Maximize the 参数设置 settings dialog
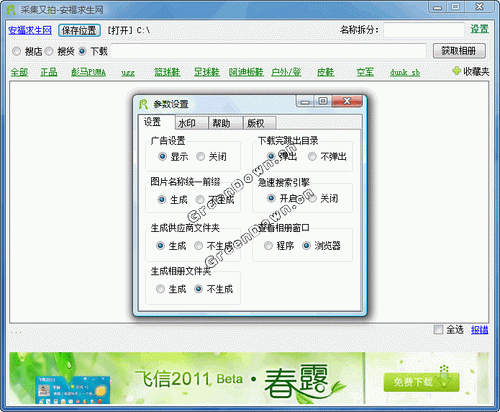This screenshot has width=500, height=412. coord(323,101)
